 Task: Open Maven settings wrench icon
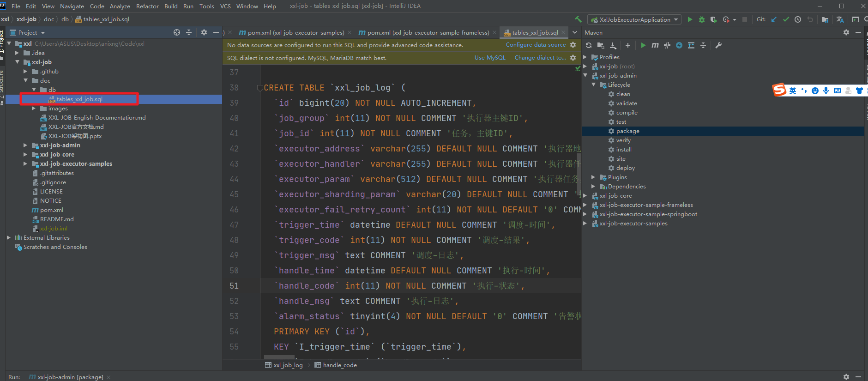pyautogui.click(x=718, y=45)
